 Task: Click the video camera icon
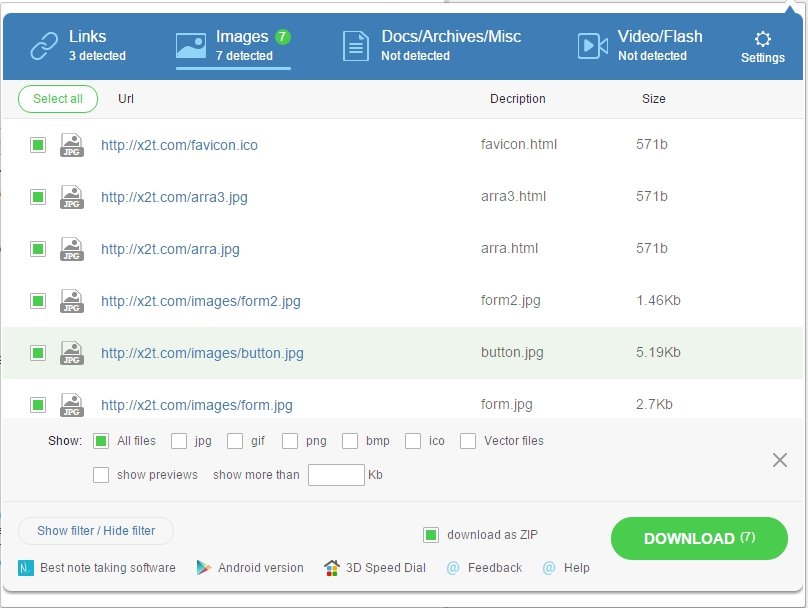click(593, 46)
